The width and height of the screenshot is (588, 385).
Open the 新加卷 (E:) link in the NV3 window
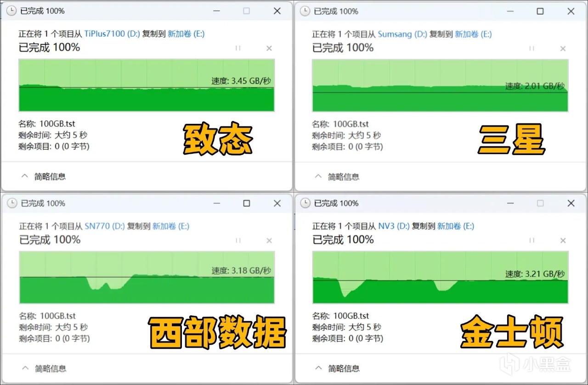[456, 226]
